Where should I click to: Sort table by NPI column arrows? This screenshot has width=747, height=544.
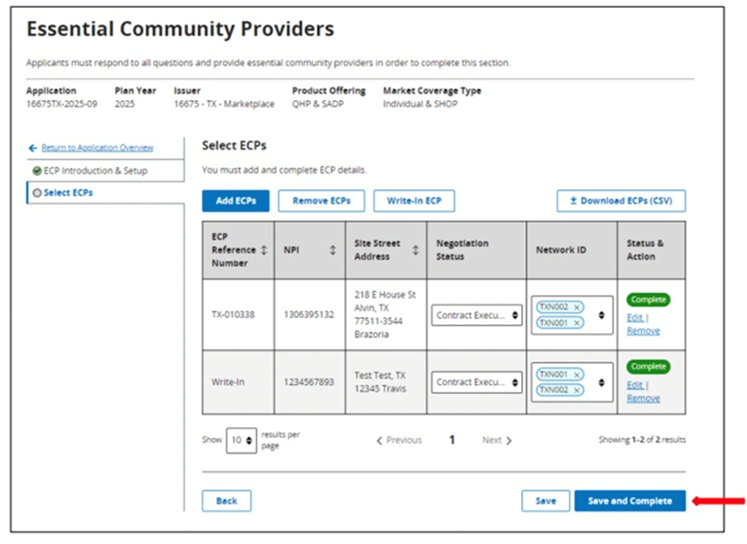[332, 250]
